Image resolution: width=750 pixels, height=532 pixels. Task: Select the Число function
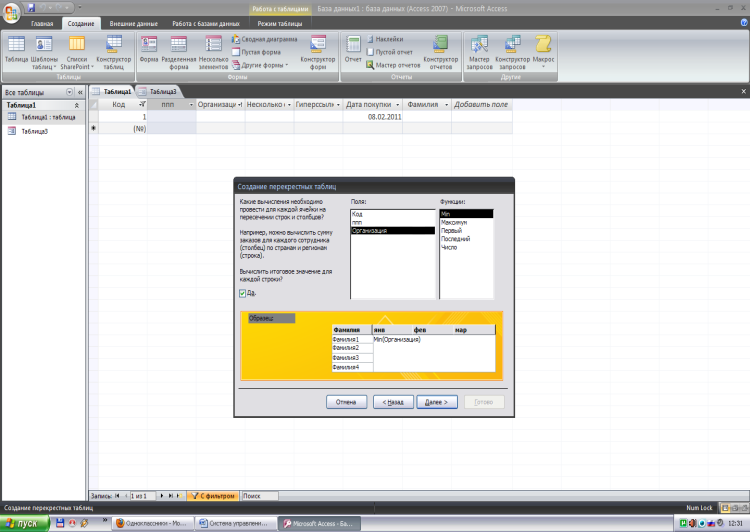point(466,247)
